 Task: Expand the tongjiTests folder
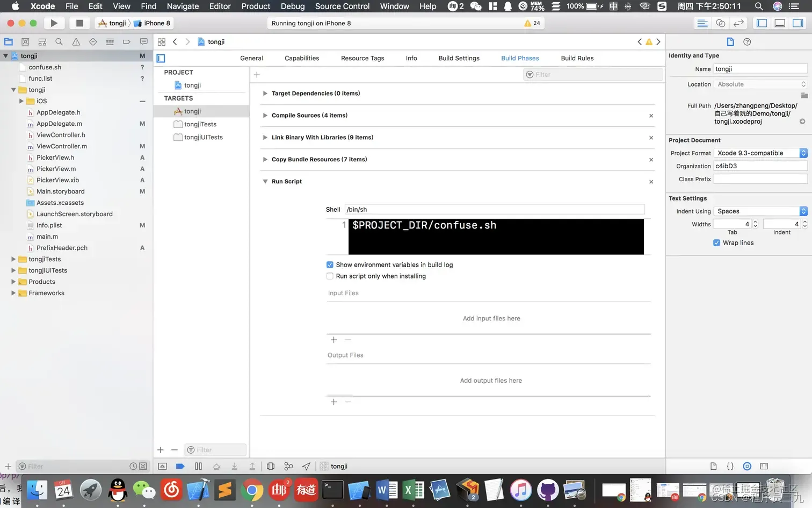pos(13,259)
